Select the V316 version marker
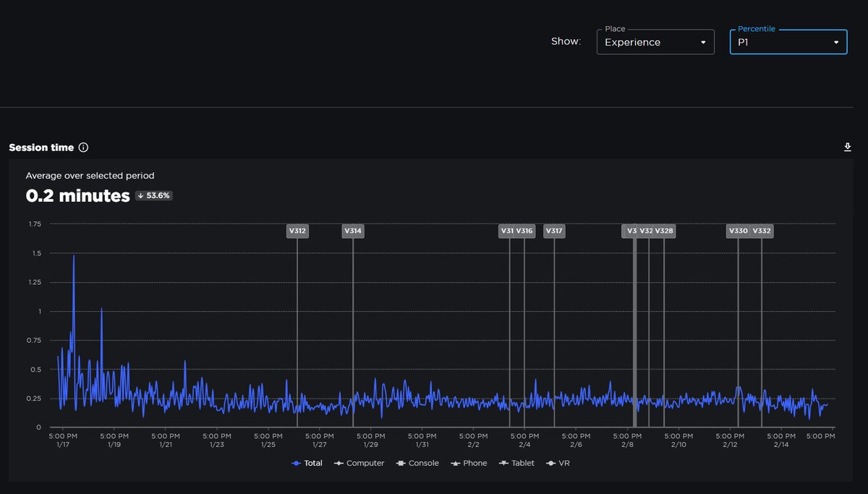 [525, 231]
